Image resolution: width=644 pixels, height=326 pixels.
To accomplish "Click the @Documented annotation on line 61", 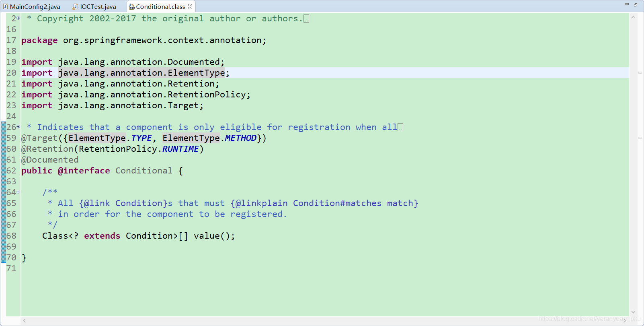I will click(50, 160).
